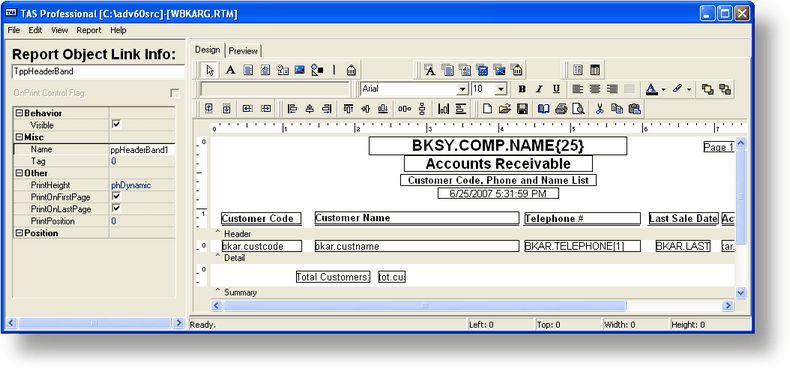Select the DBText data component tool
The width and height of the screenshot is (790, 369).
tap(430, 70)
